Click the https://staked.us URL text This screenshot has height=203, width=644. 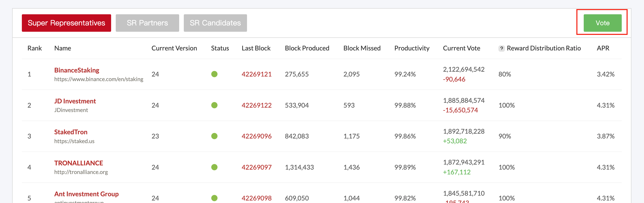pyautogui.click(x=74, y=141)
